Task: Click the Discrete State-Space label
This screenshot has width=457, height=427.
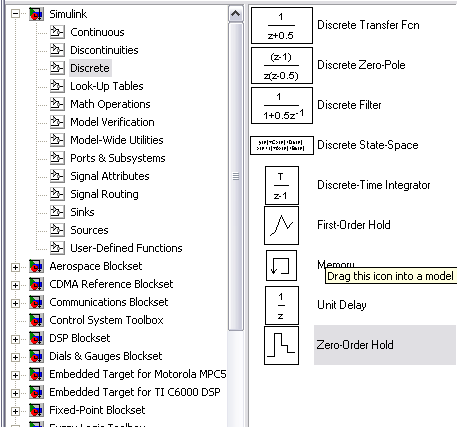Action: click(368, 145)
